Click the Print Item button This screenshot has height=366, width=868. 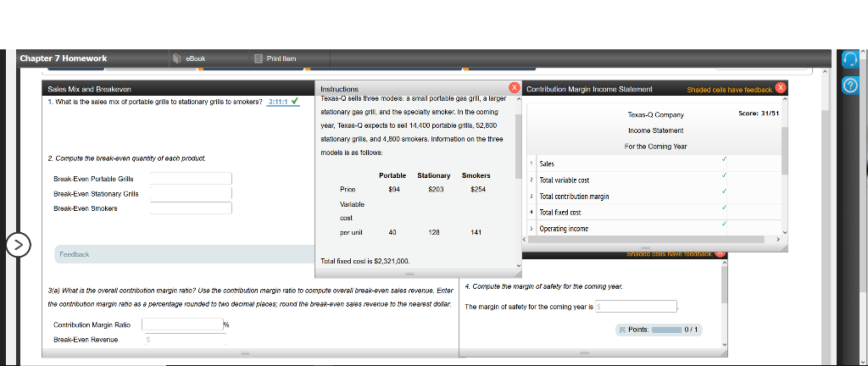275,58
